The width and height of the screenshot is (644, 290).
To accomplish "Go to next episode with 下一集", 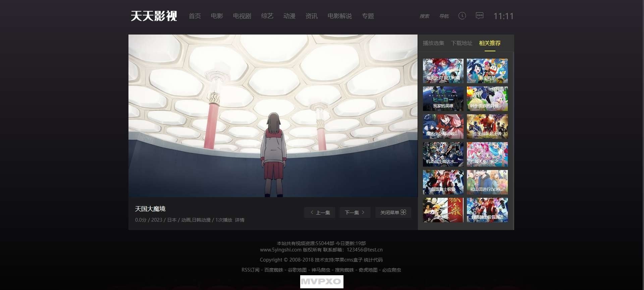I will click(x=355, y=213).
